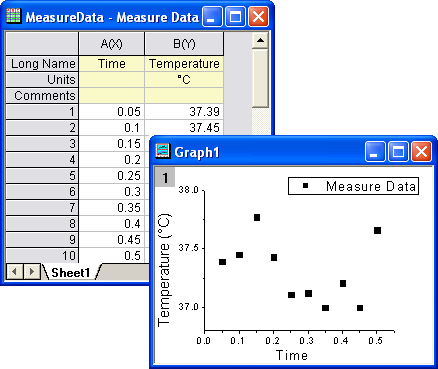The height and width of the screenshot is (369, 438).
Task: Close the MeasureData window
Action: [258, 17]
